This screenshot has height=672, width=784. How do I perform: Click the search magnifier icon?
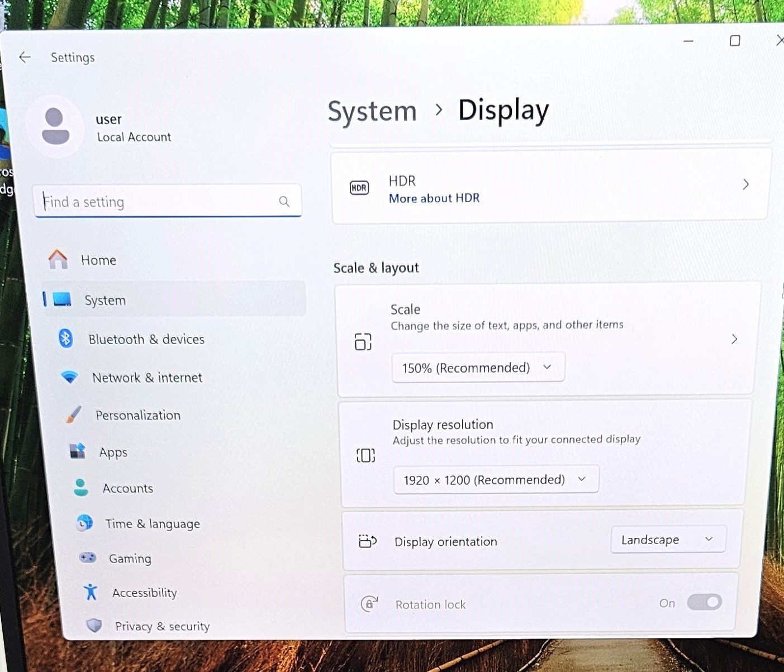pyautogui.click(x=284, y=201)
